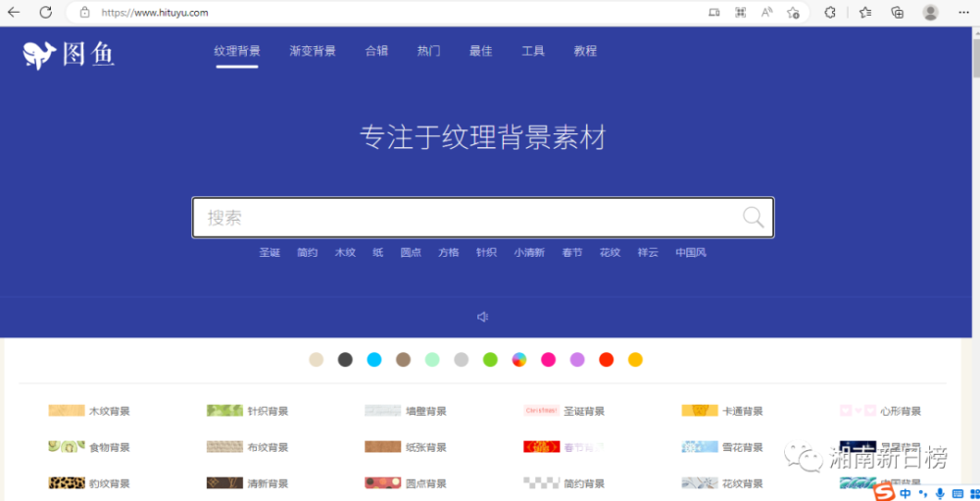Click the 小清新 keyword link
Image resolution: width=980 pixels, height=501 pixels.
tap(529, 253)
